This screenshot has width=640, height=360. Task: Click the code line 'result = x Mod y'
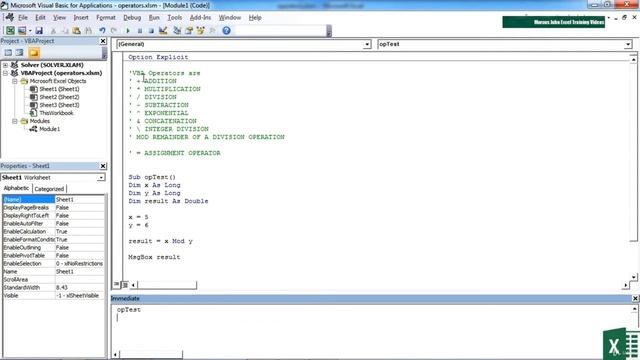click(x=160, y=241)
